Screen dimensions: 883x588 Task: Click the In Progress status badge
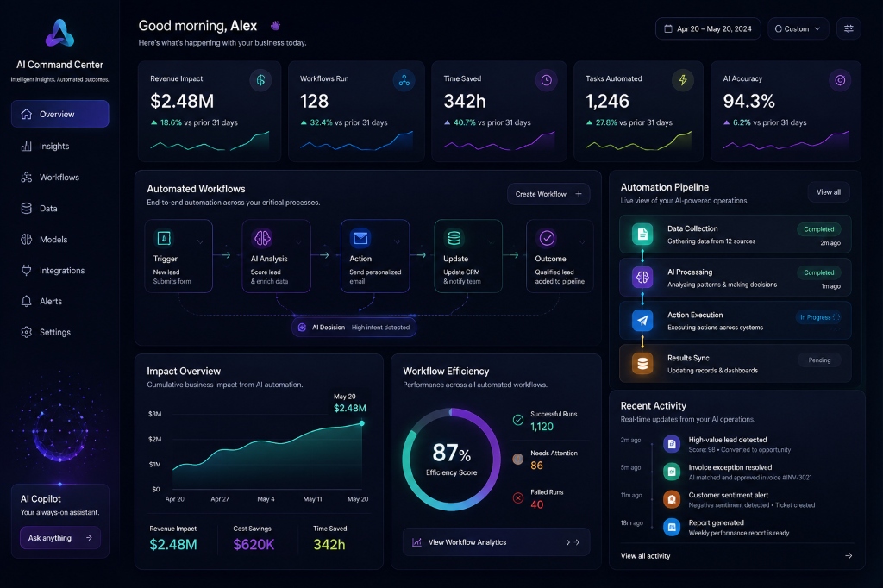point(819,317)
